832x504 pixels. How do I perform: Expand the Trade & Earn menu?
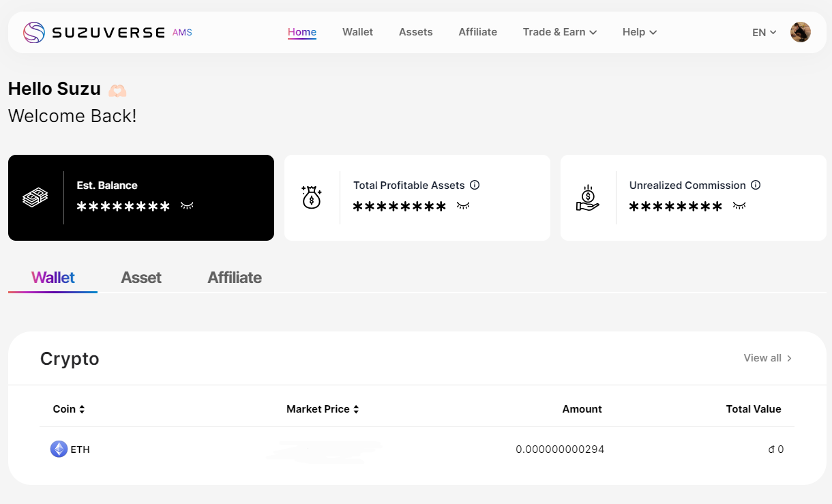[559, 31]
